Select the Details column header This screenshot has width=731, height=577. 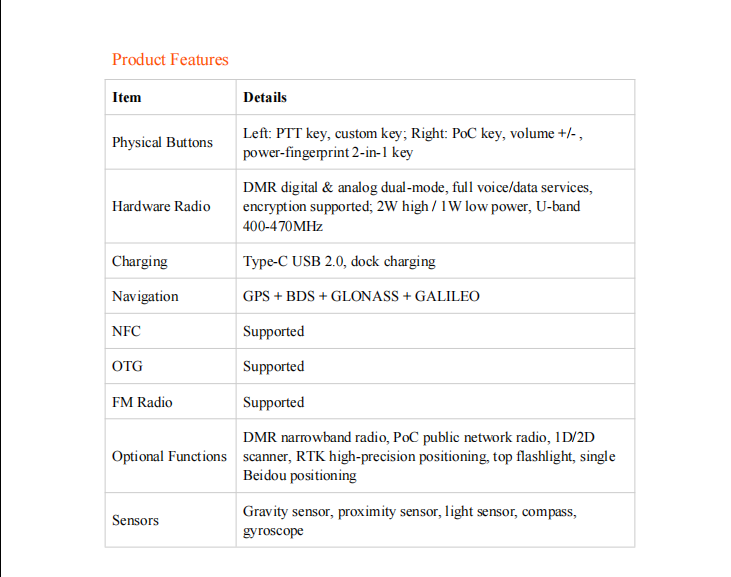[265, 97]
